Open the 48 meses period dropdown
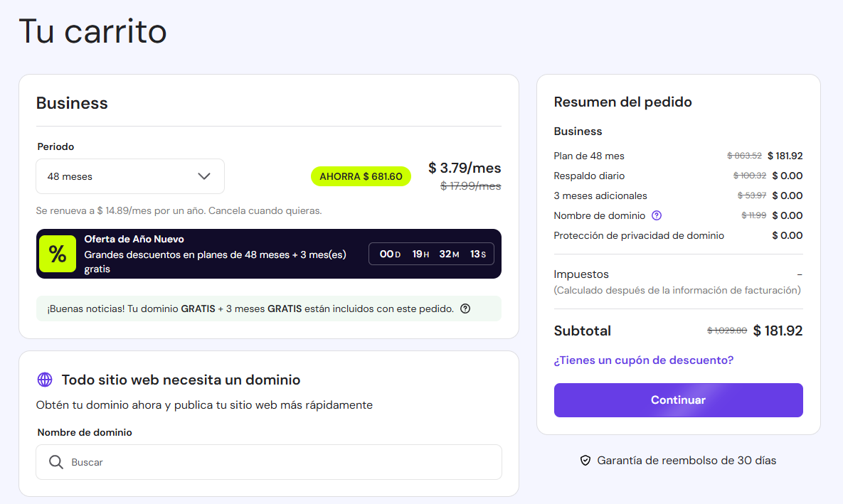 [x=129, y=176]
